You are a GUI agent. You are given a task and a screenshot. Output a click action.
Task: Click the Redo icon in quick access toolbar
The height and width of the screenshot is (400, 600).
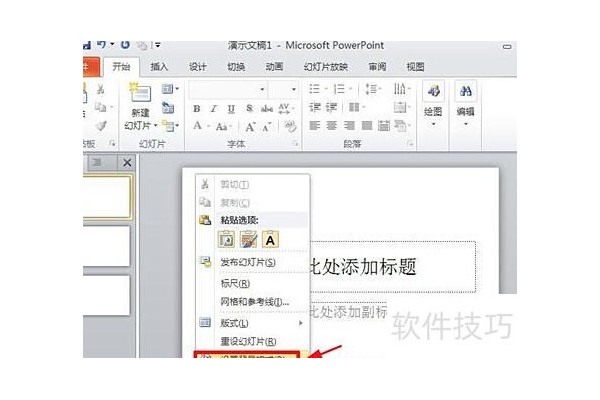coord(126,45)
